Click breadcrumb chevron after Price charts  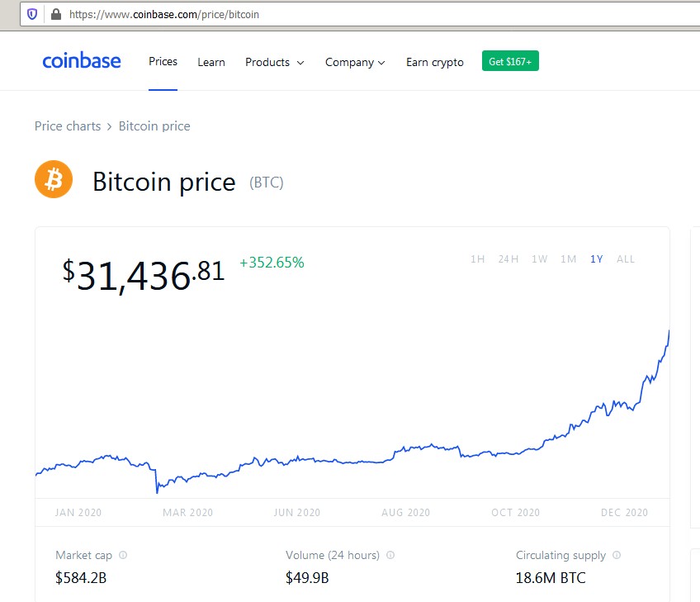(109, 127)
